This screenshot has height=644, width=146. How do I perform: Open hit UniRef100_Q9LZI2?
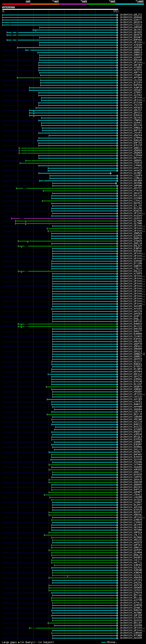[x=131, y=15]
